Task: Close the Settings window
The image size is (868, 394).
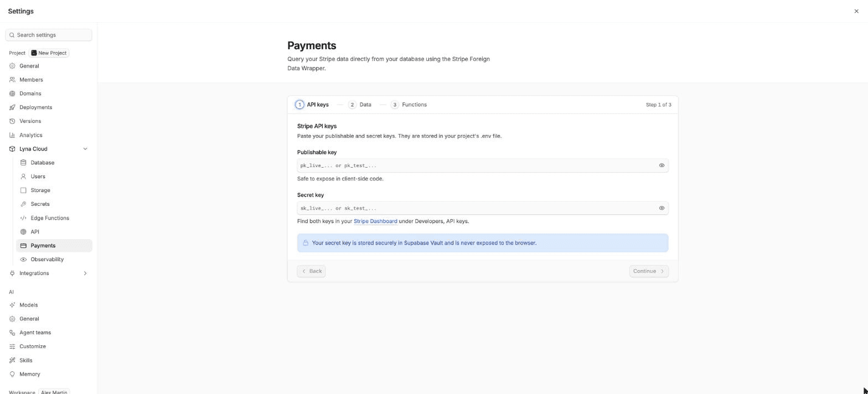Action: click(856, 11)
